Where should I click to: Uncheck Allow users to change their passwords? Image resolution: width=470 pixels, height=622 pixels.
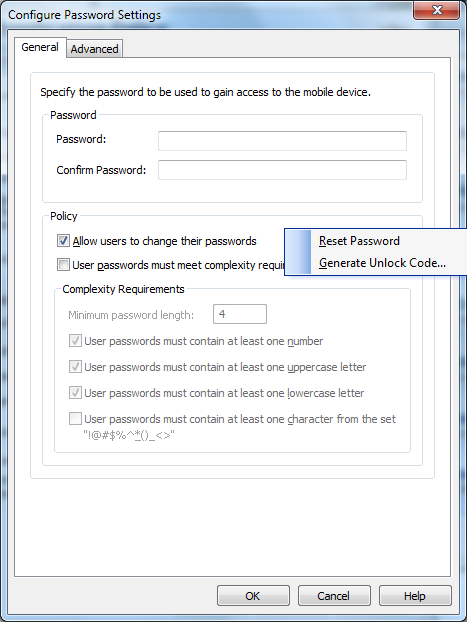[x=63, y=241]
